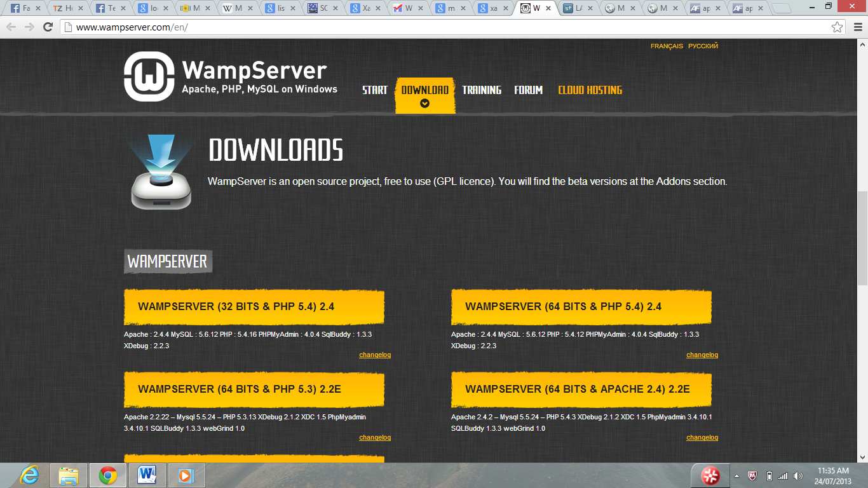
Task: Close the Gmail tab
Action: pos(419,8)
